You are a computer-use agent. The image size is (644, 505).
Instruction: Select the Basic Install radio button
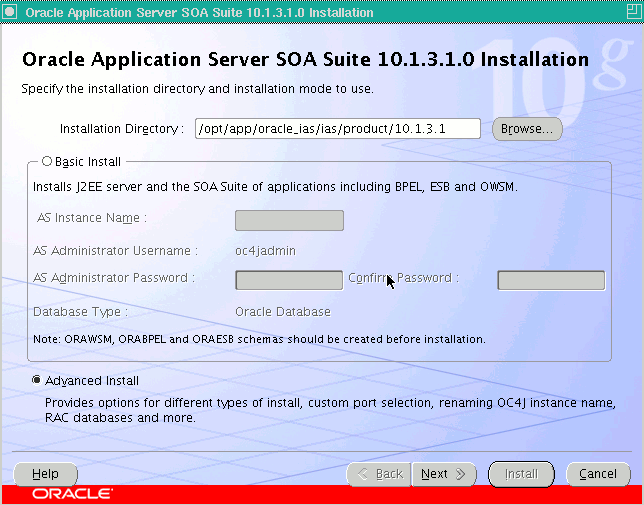pos(47,161)
